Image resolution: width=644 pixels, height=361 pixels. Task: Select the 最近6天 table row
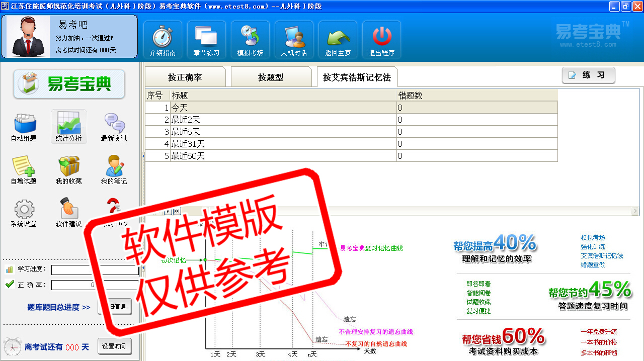[x=282, y=132]
